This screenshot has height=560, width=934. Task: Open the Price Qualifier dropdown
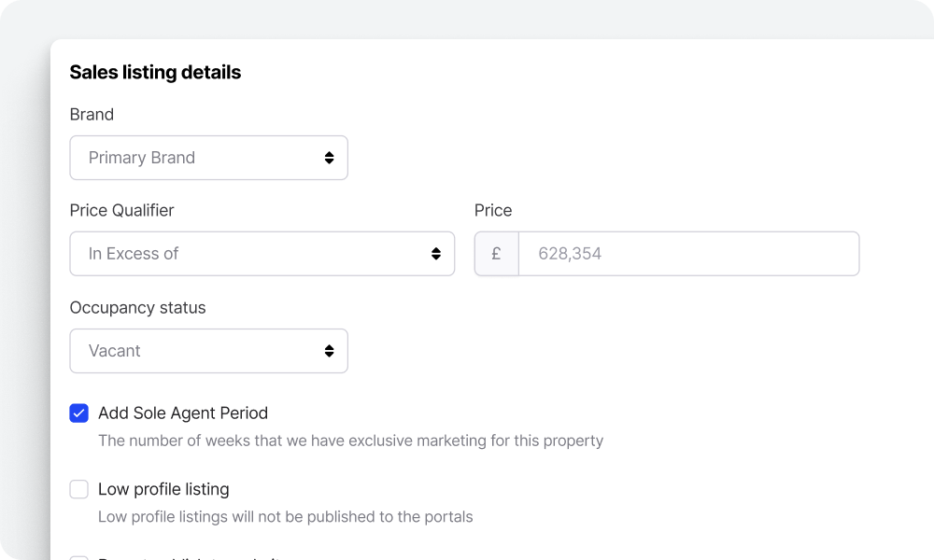pyautogui.click(x=262, y=254)
